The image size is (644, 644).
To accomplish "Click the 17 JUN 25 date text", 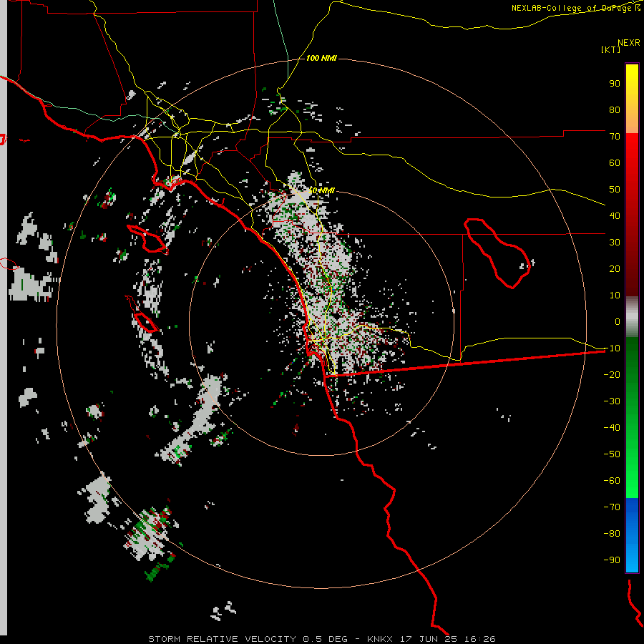I will pyautogui.click(x=429, y=639).
